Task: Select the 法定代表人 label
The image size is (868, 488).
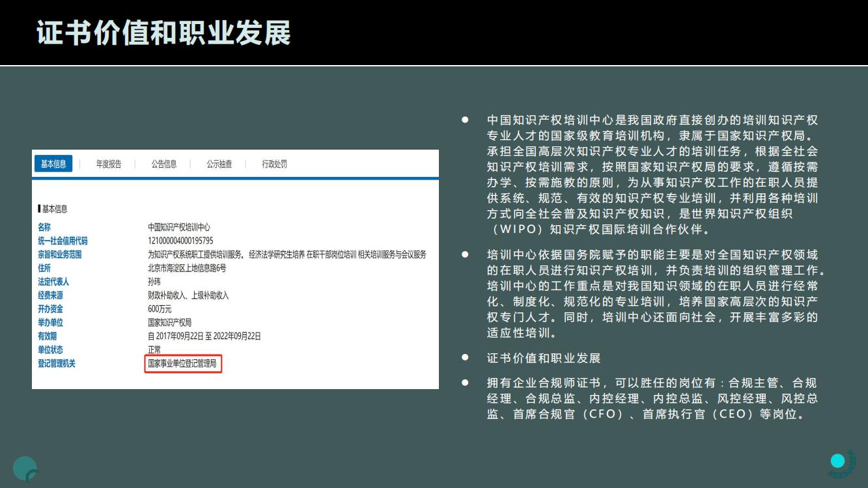Action: (53, 282)
